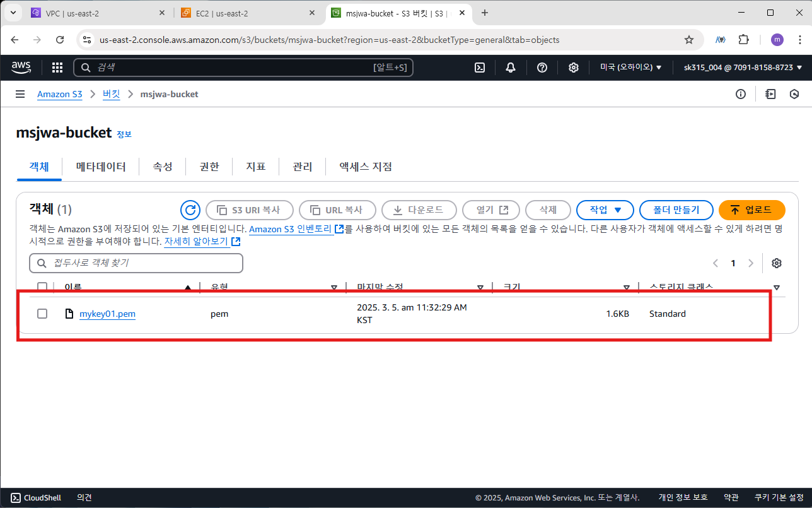The image size is (812, 508).
Task: Open the 의견 feedback link in footer
Action: (x=84, y=498)
